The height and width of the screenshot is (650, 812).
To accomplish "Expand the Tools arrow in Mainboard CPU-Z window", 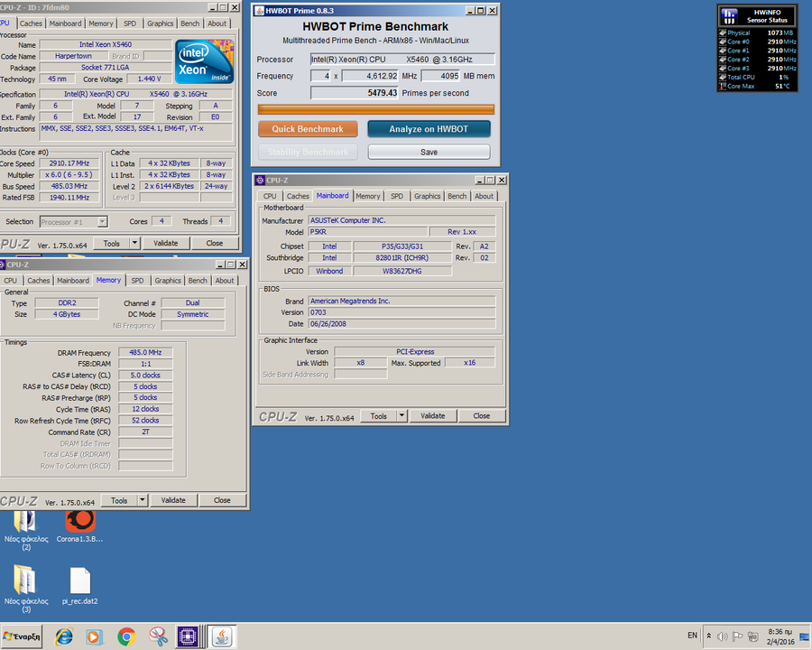I will click(402, 416).
